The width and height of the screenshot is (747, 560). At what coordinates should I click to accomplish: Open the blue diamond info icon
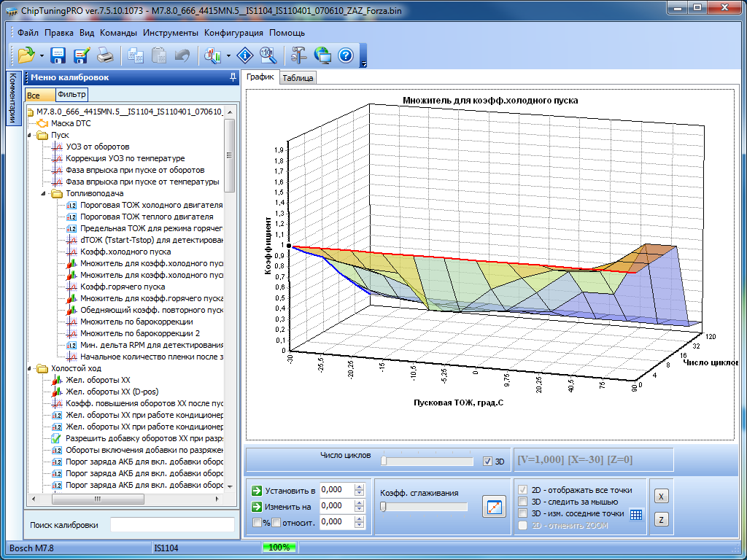coord(246,55)
